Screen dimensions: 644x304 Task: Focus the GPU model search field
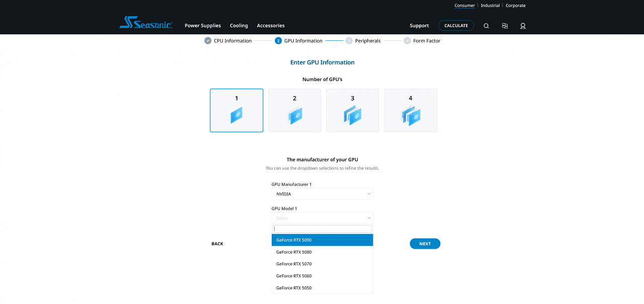click(x=323, y=229)
